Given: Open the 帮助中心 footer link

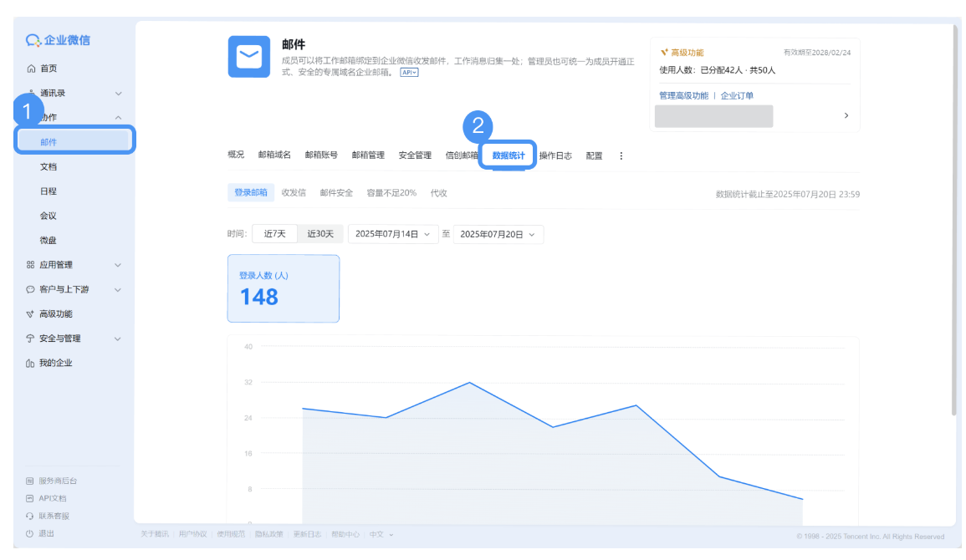Looking at the screenshot, I should (345, 534).
